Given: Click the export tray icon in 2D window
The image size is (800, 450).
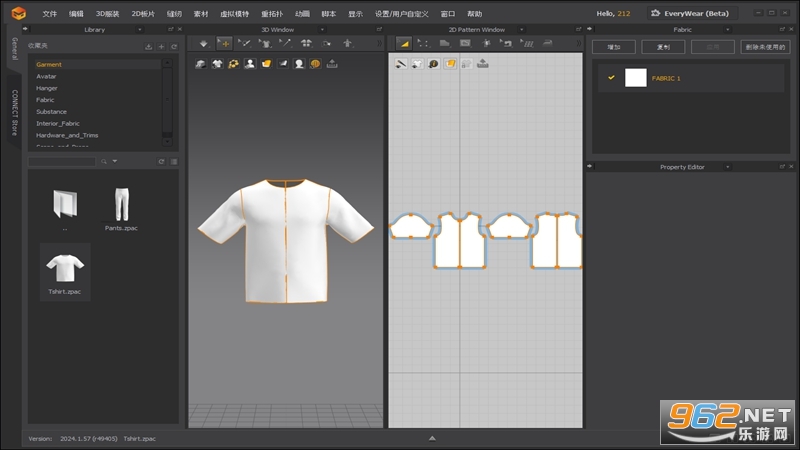Looking at the screenshot, I should 483,64.
